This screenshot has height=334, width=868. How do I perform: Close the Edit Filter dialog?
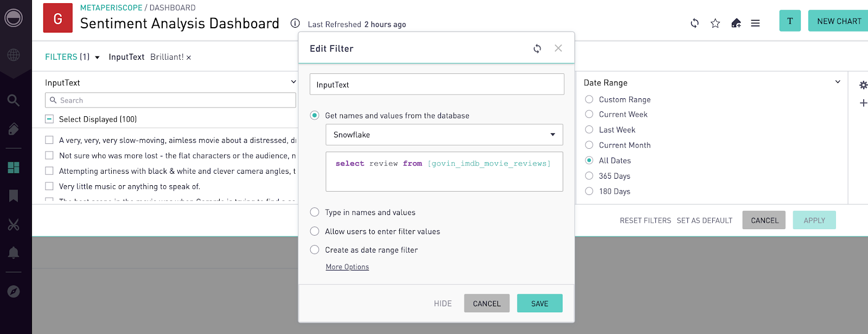point(558,48)
